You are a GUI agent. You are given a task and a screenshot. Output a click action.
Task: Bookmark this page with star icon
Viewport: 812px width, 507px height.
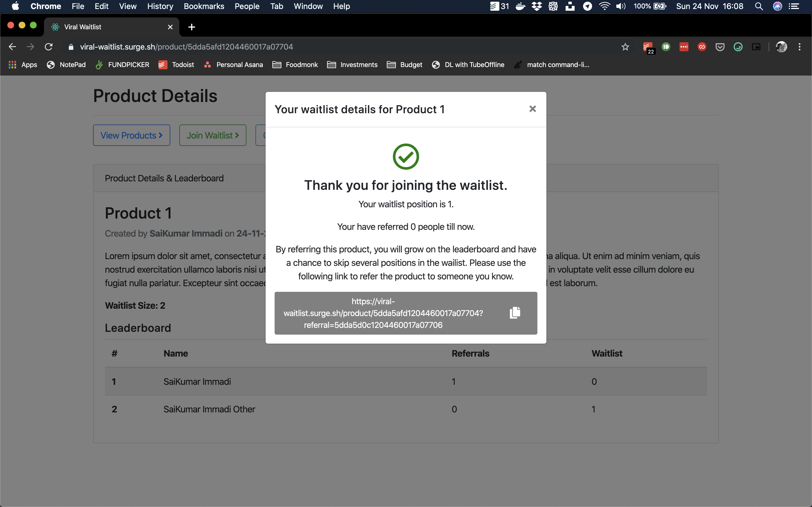coord(625,47)
